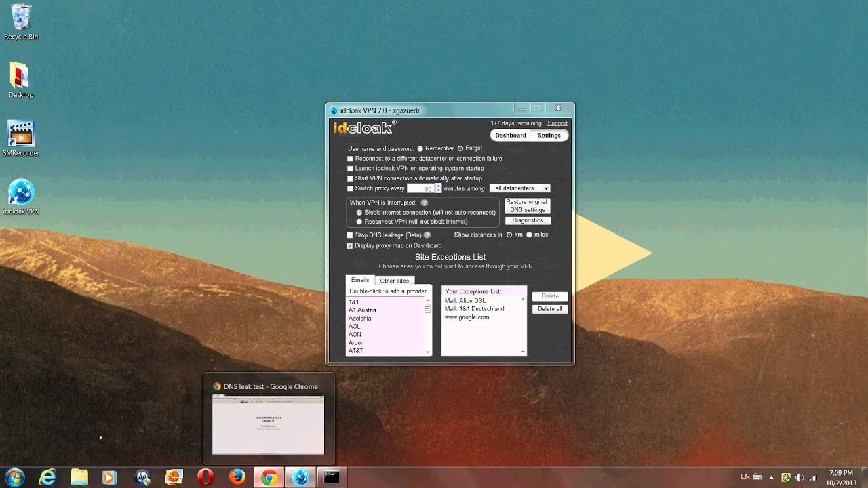868x488 pixels.
Task: Select 'AON' in the providers list
Action: pos(355,335)
